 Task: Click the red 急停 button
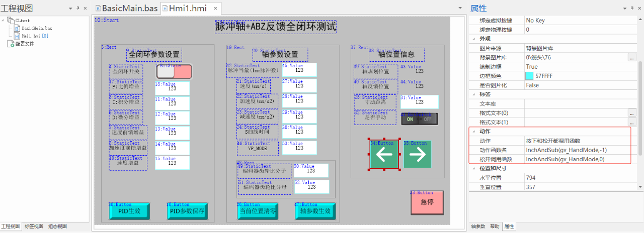(x=427, y=203)
